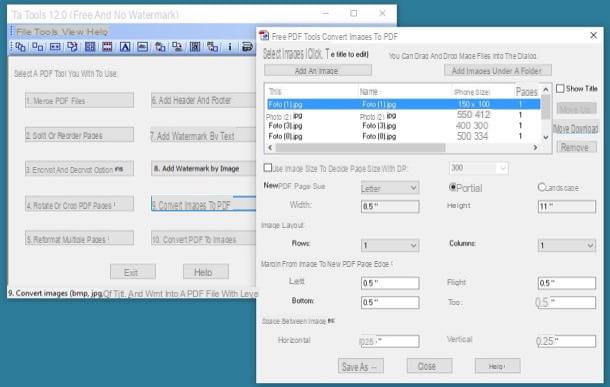
Task: Click the Close button in the dialog
Action: [x=429, y=366]
